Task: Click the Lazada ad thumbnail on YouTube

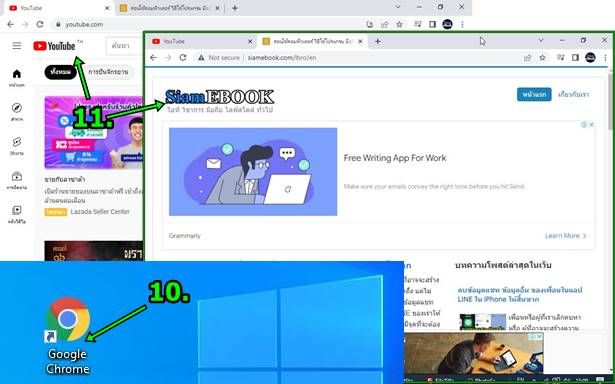Action: coord(93,132)
